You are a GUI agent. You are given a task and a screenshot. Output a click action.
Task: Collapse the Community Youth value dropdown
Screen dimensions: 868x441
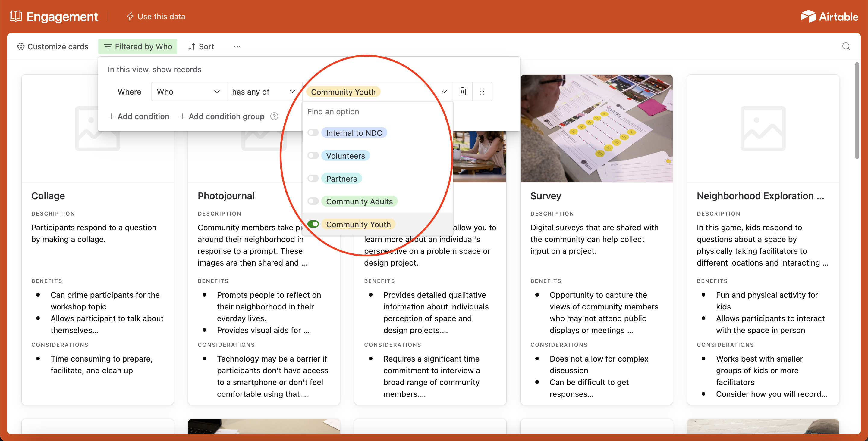[x=444, y=92]
